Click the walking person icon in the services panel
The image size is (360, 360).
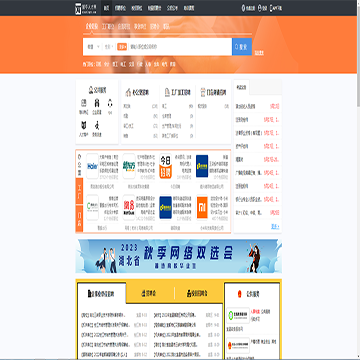97,126
